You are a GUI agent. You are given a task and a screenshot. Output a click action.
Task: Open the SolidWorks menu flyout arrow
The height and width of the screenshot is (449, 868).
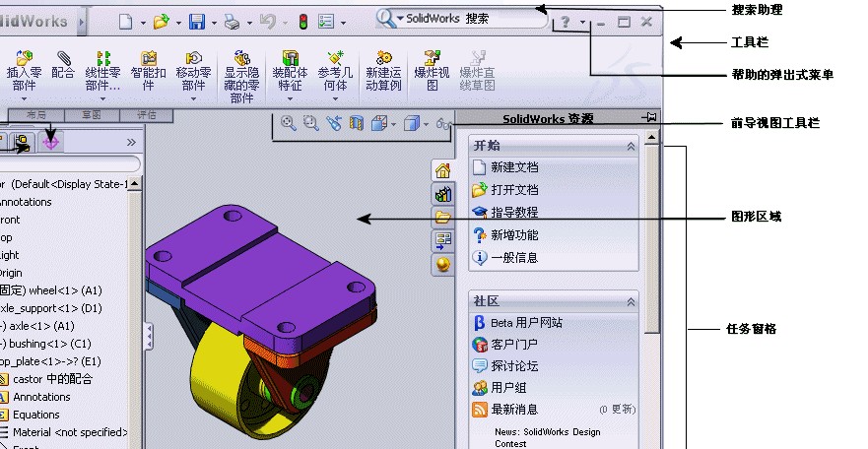82,22
